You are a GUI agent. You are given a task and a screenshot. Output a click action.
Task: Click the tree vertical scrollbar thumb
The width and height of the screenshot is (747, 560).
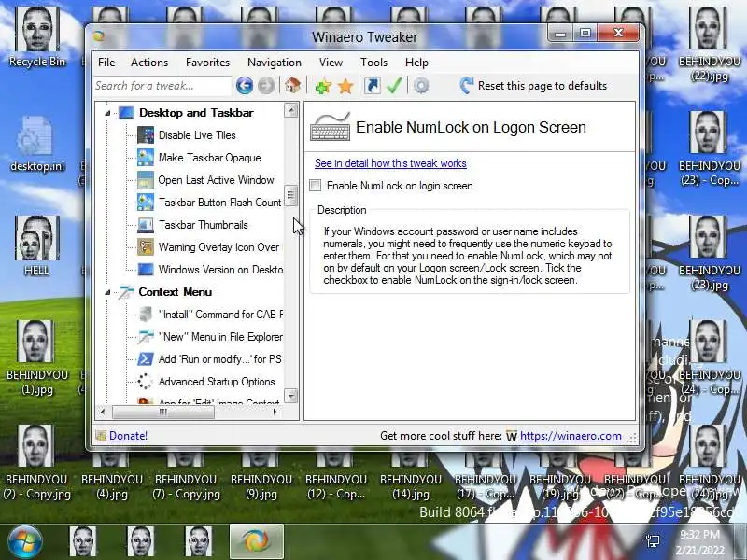(x=291, y=196)
